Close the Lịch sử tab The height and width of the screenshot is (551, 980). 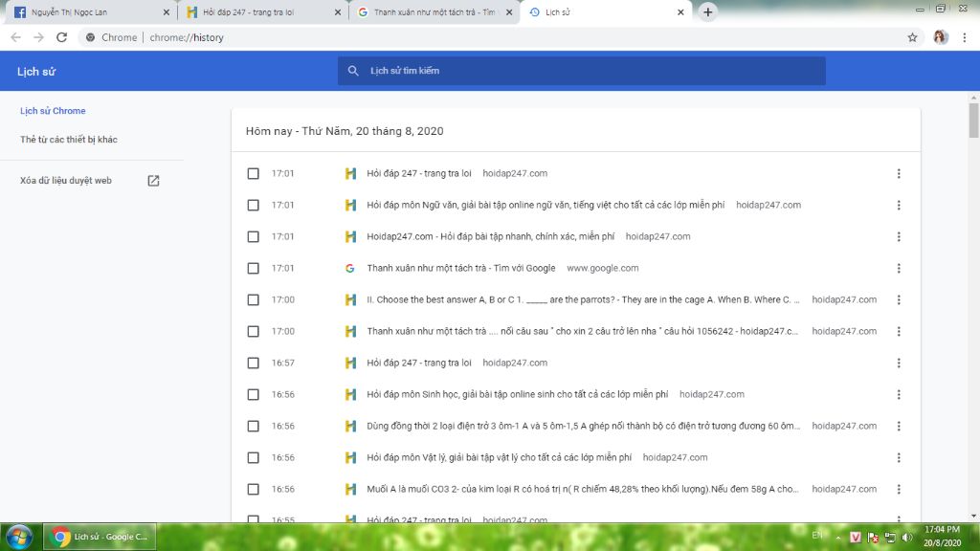(x=680, y=11)
